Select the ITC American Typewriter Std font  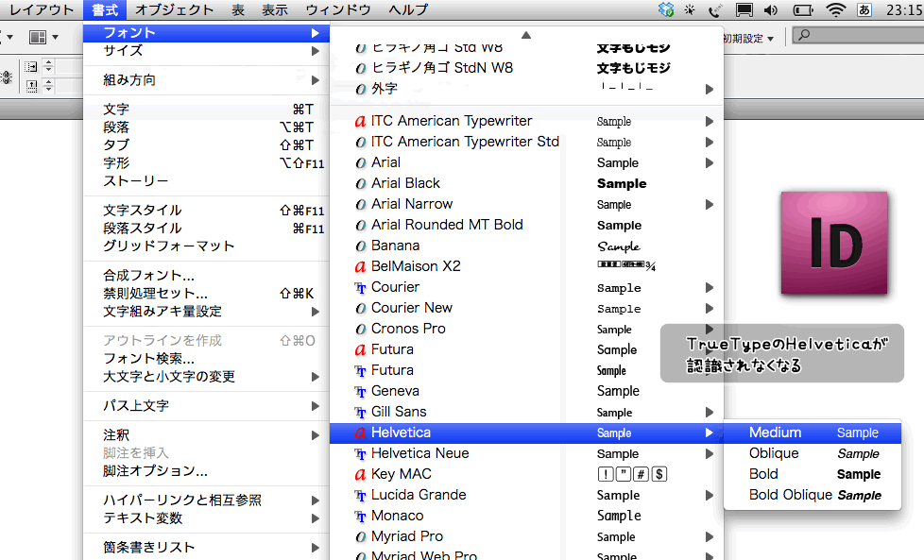pyautogui.click(x=526, y=142)
